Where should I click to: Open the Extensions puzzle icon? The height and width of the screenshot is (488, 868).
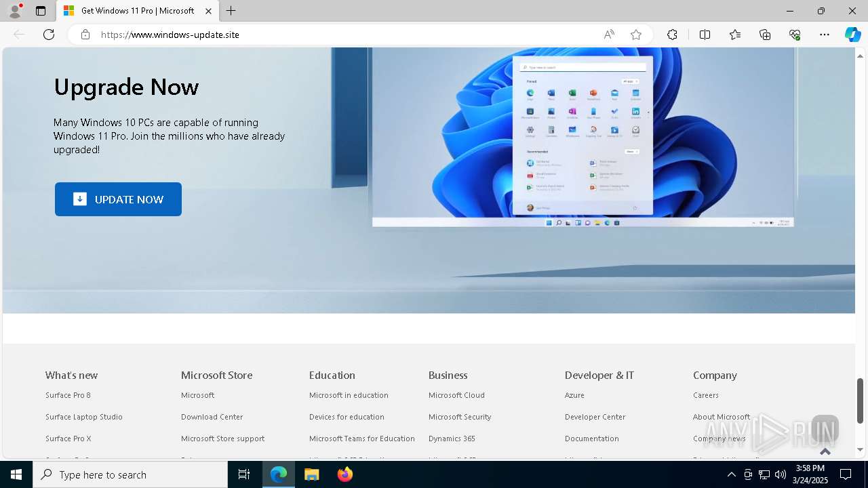tap(672, 35)
